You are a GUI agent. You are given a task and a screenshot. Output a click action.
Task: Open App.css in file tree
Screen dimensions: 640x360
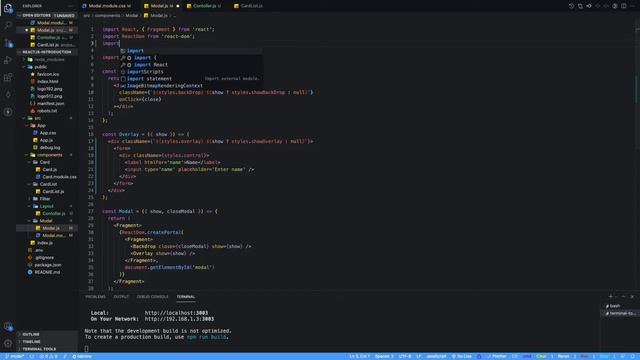pyautogui.click(x=47, y=133)
